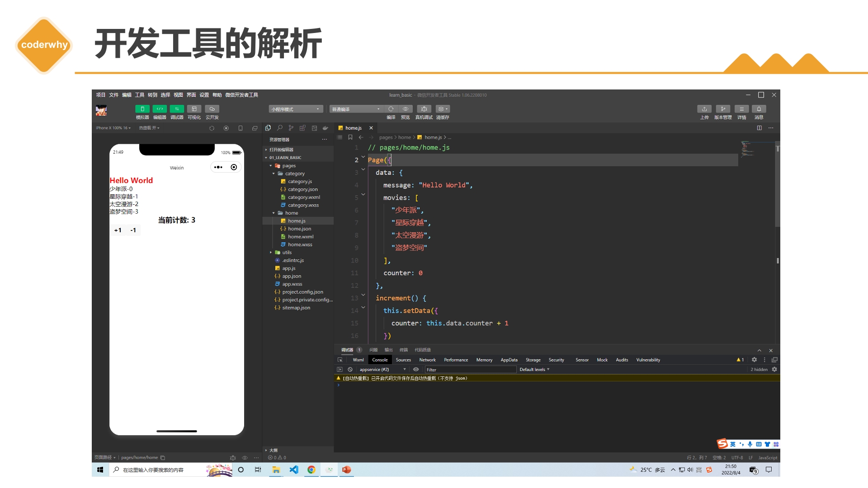Click the clear console icon
Image resolution: width=868 pixels, height=488 pixels.
[350, 370]
